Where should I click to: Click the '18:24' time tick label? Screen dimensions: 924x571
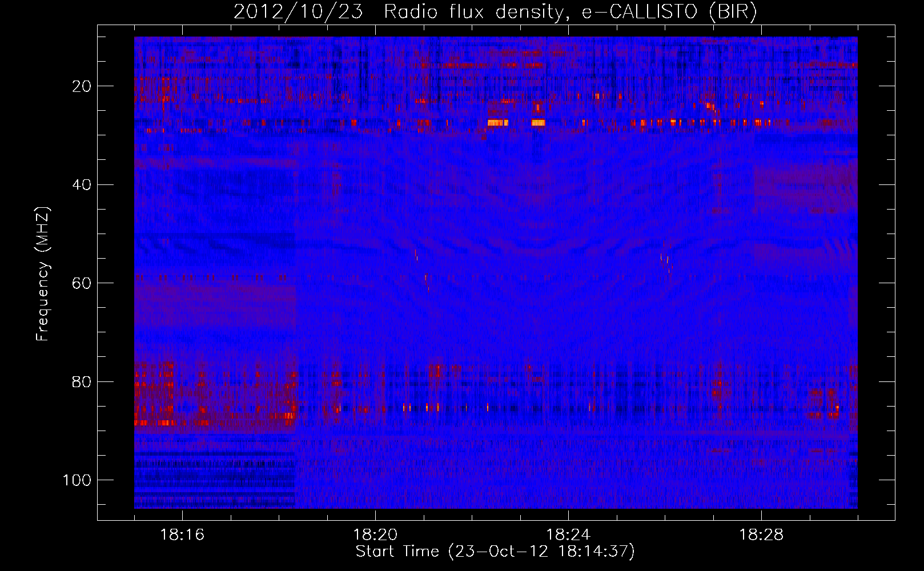click(x=568, y=535)
